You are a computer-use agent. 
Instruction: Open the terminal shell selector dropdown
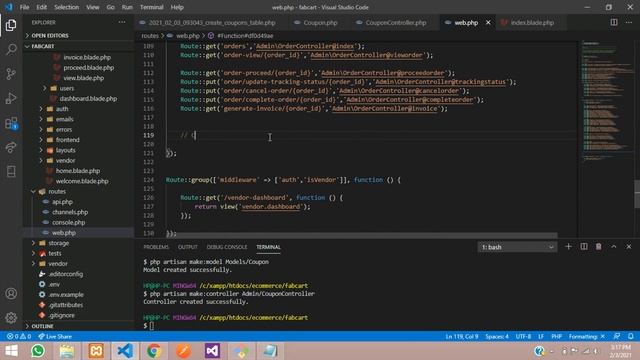(x=517, y=247)
